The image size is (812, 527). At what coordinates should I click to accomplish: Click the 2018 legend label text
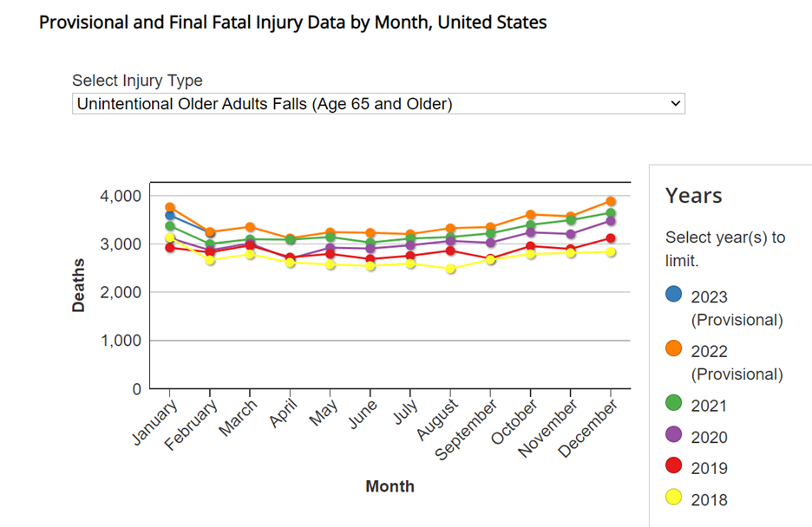(709, 500)
